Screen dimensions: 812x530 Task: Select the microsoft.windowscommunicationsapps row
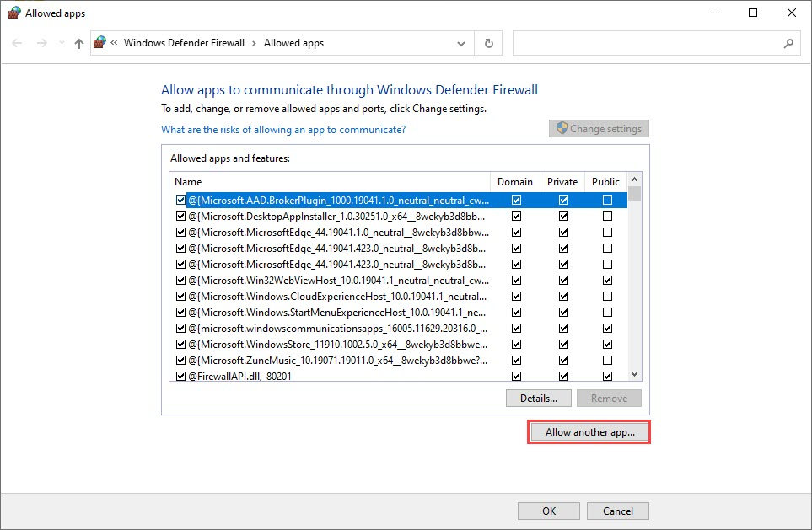coord(399,328)
